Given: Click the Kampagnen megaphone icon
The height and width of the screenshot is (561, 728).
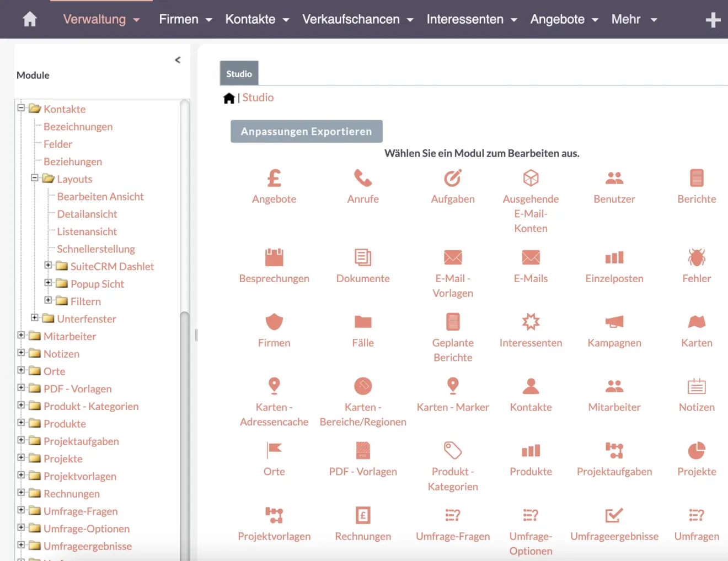Looking at the screenshot, I should coord(614,321).
